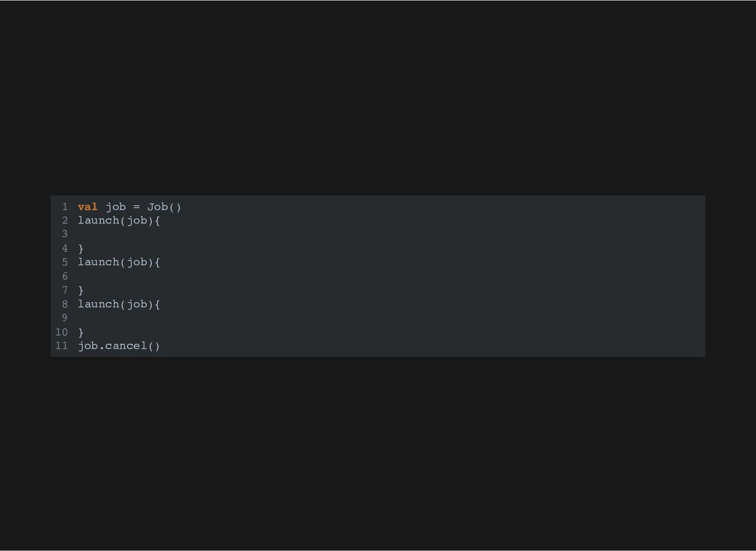Click the "job.cancel()" statement
Image resolution: width=756 pixels, height=551 pixels.
click(x=119, y=346)
